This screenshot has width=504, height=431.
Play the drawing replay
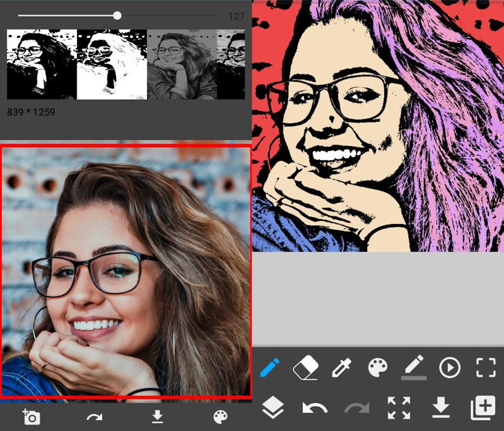pos(450,367)
